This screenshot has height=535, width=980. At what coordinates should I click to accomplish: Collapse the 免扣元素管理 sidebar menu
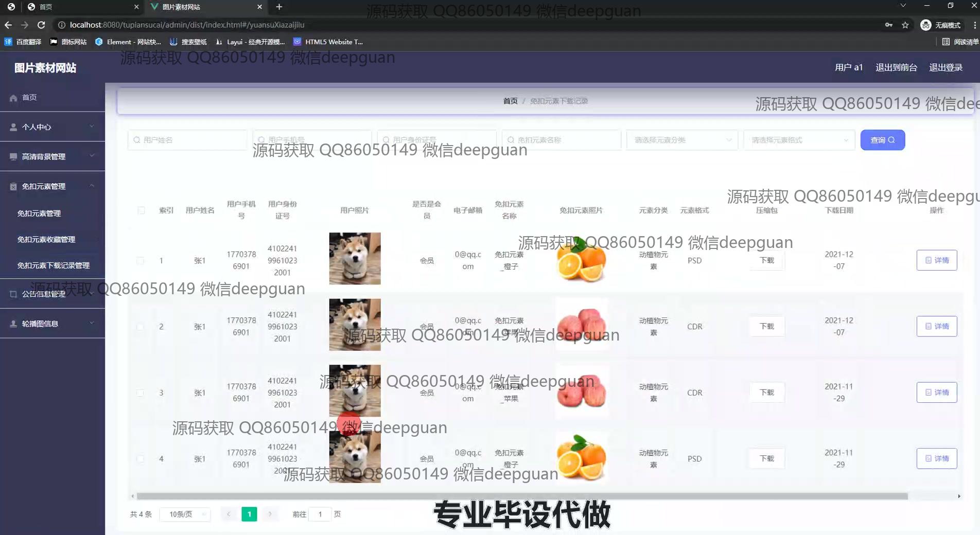[52, 186]
